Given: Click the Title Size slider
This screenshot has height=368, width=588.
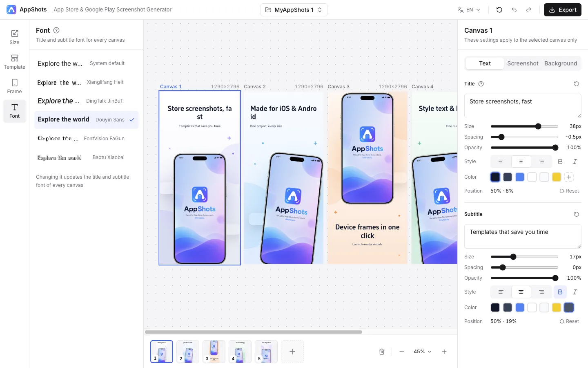Looking at the screenshot, I should 524,126.
